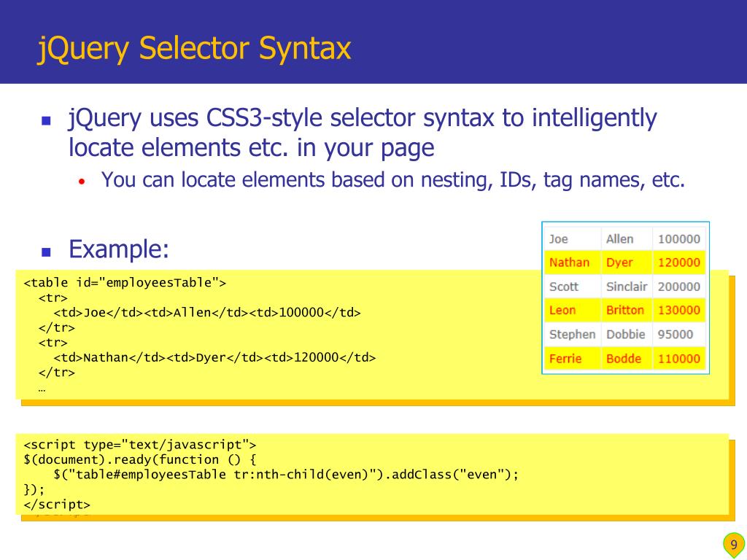Viewport: 747px width, 560px height.
Task: Click the highlighted cell 'Ferrie'
Action: (572, 358)
